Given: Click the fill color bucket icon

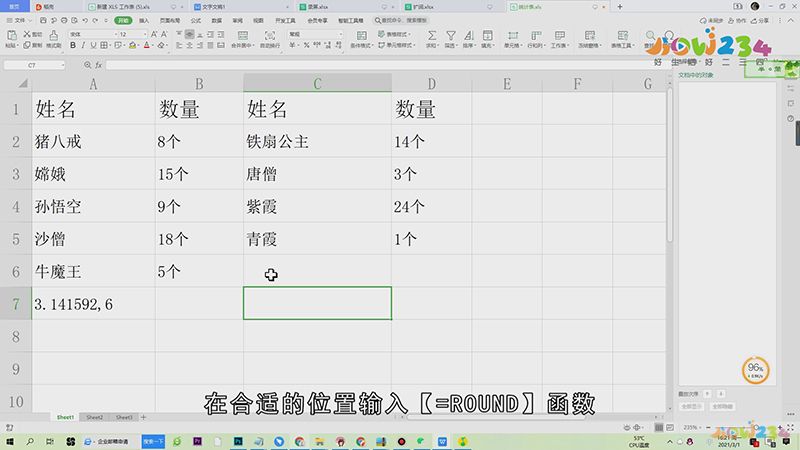Looking at the screenshot, I should 133,45.
